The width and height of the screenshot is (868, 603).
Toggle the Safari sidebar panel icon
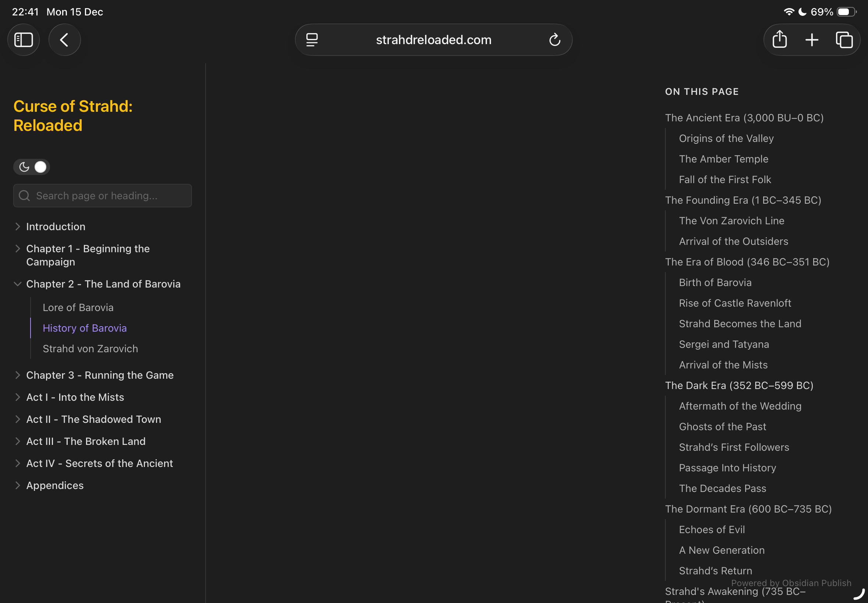(24, 40)
